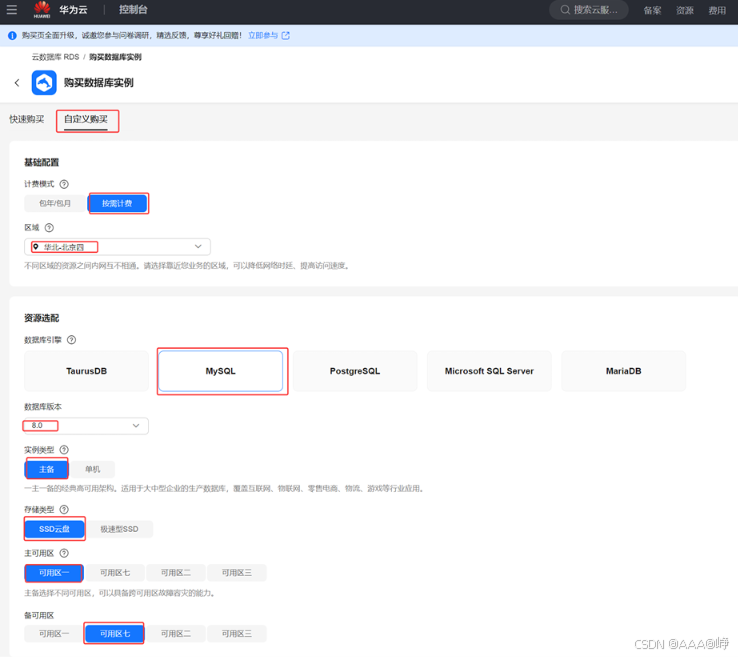Image resolution: width=738 pixels, height=657 pixels.
Task: Select 包年/包月 billing mode
Action: pyautogui.click(x=55, y=203)
